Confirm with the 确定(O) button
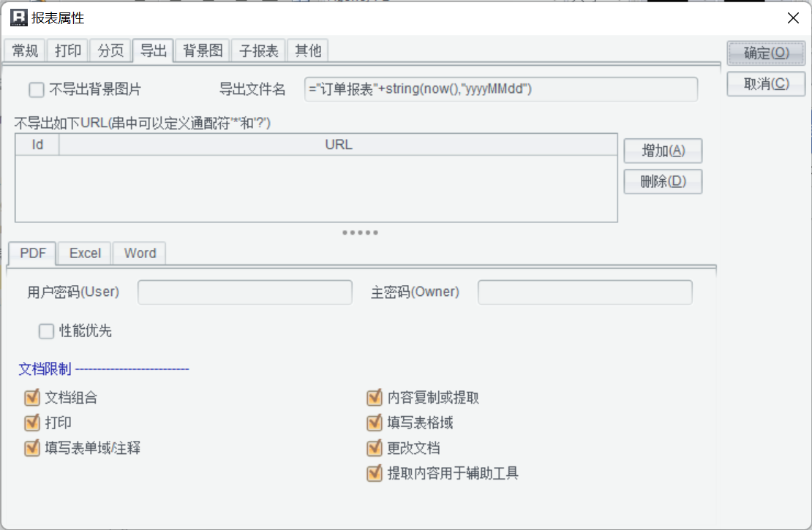This screenshot has width=812, height=530. click(766, 53)
